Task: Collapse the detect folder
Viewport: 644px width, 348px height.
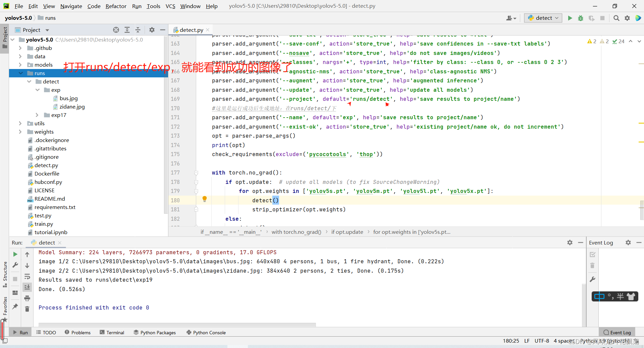Action: pos(29,81)
